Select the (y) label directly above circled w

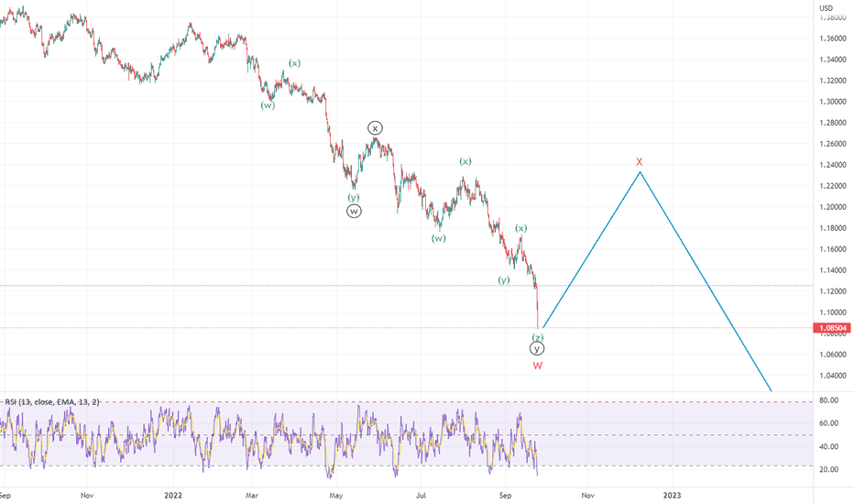click(x=354, y=197)
